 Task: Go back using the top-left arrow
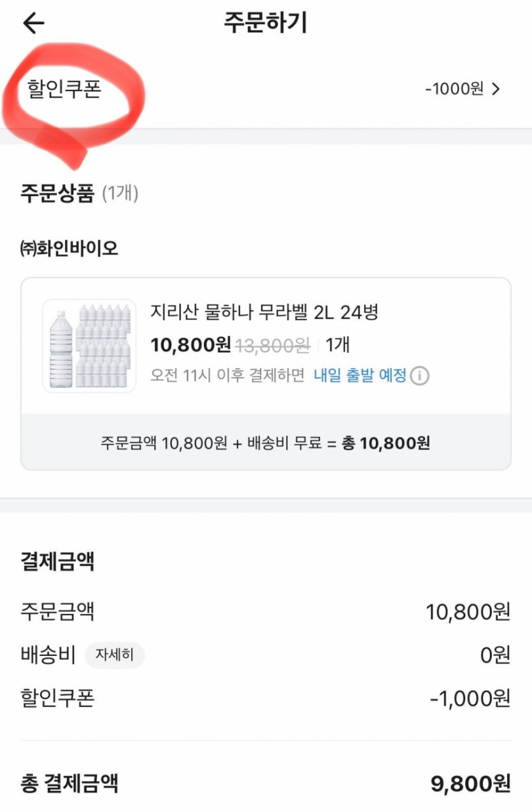point(33,24)
